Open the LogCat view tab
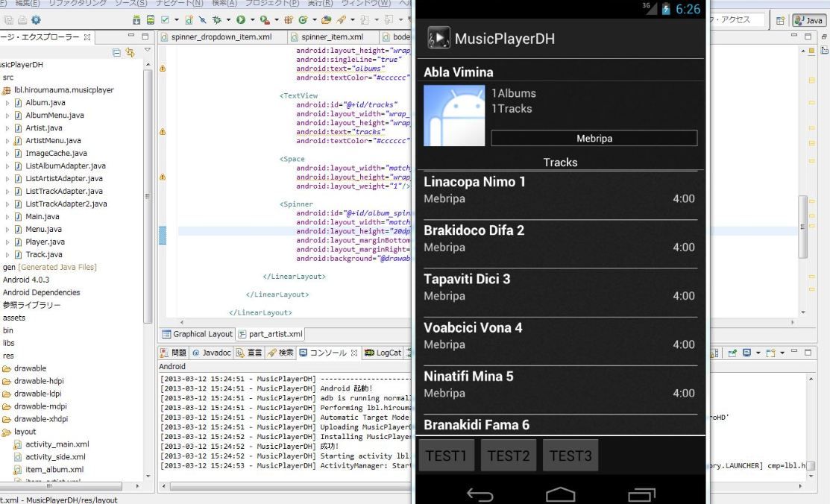830x504 pixels. [x=383, y=353]
